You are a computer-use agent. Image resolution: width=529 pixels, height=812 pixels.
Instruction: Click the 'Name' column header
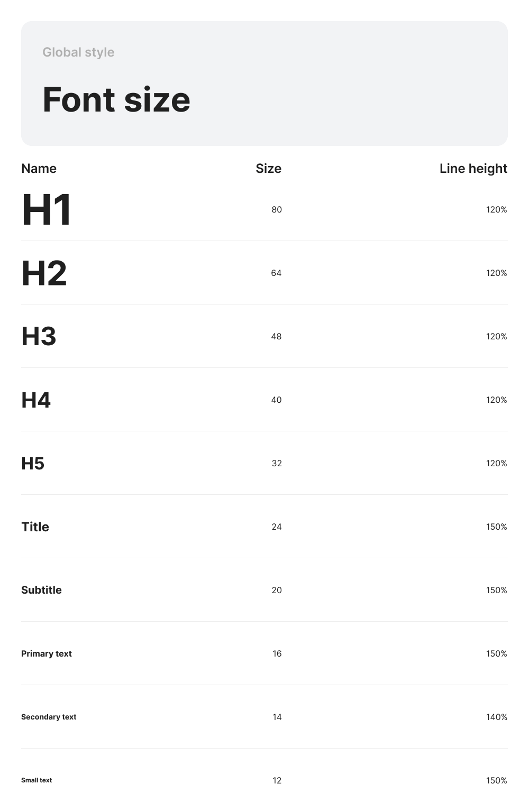(39, 168)
